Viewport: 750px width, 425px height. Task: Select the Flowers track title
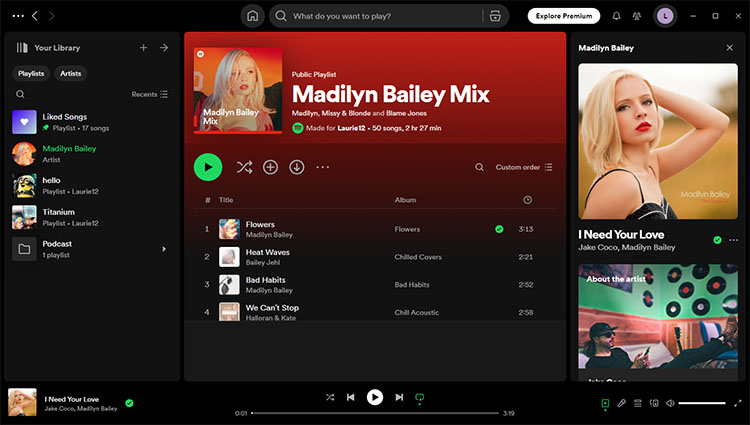260,224
